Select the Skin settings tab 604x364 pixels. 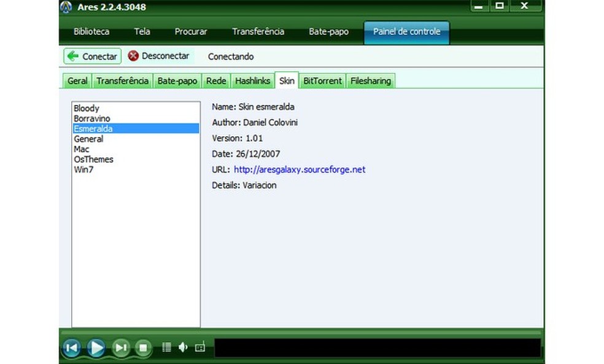point(287,80)
